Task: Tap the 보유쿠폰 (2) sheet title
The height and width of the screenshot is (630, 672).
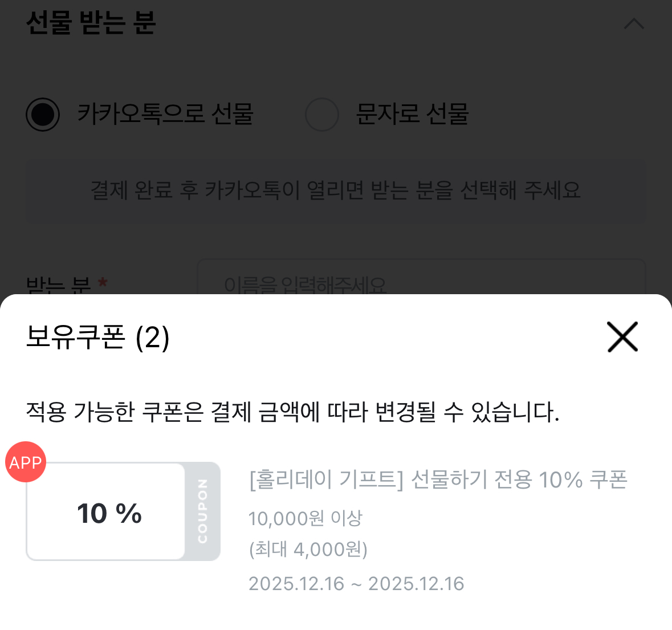Action: [98, 338]
